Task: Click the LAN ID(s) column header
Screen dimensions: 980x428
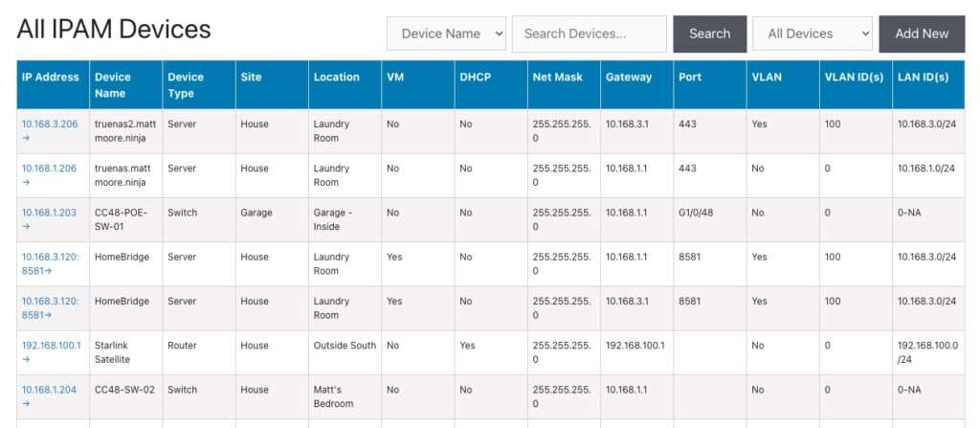Action: point(923,77)
